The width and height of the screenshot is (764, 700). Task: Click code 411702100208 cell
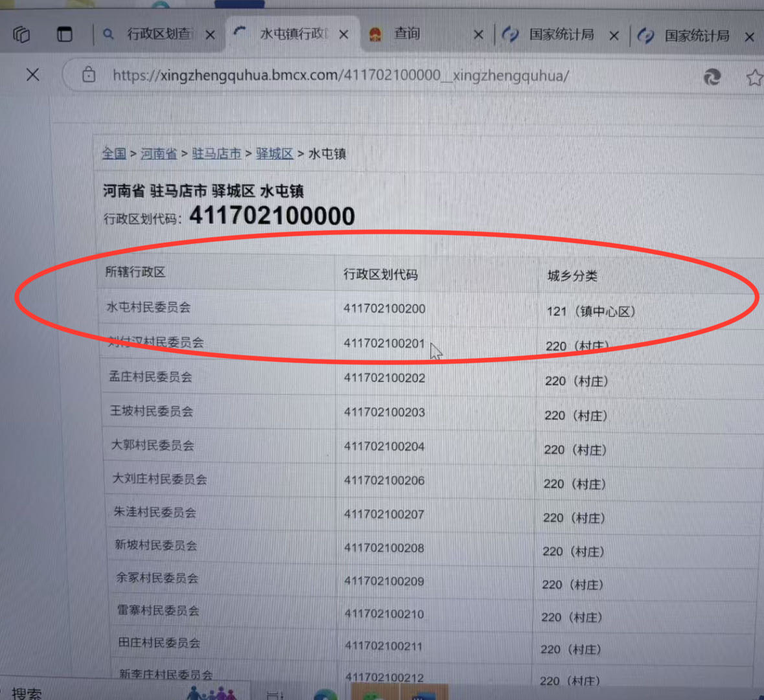(384, 548)
